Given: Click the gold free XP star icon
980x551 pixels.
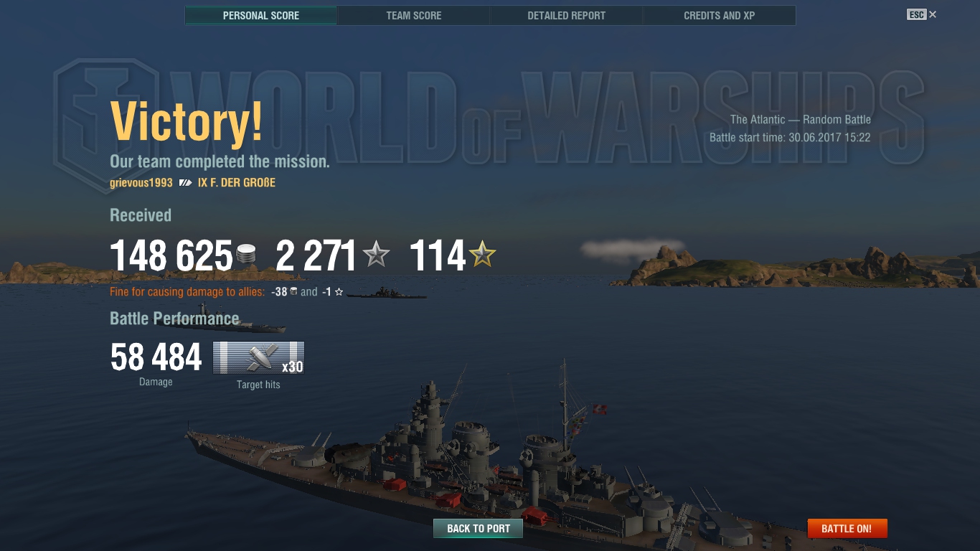Looking at the screenshot, I should coord(483,255).
